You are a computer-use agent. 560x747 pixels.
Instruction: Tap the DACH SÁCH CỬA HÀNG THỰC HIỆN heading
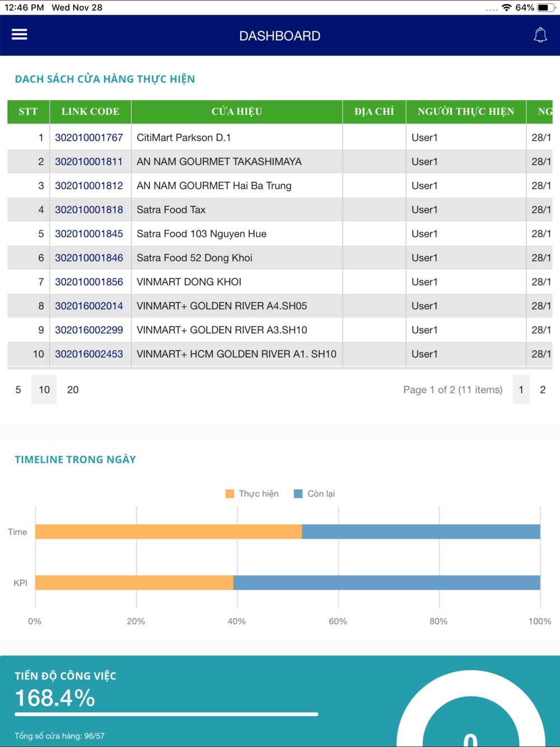(105, 79)
